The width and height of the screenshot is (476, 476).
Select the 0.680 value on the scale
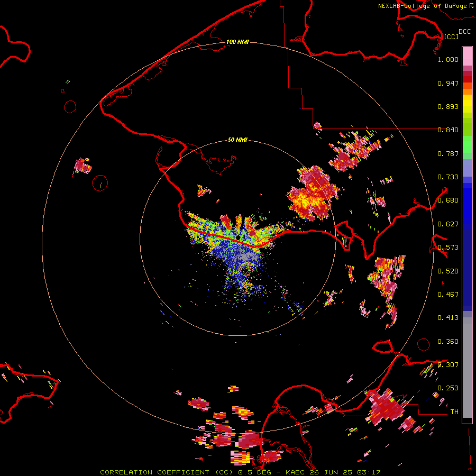point(448,200)
